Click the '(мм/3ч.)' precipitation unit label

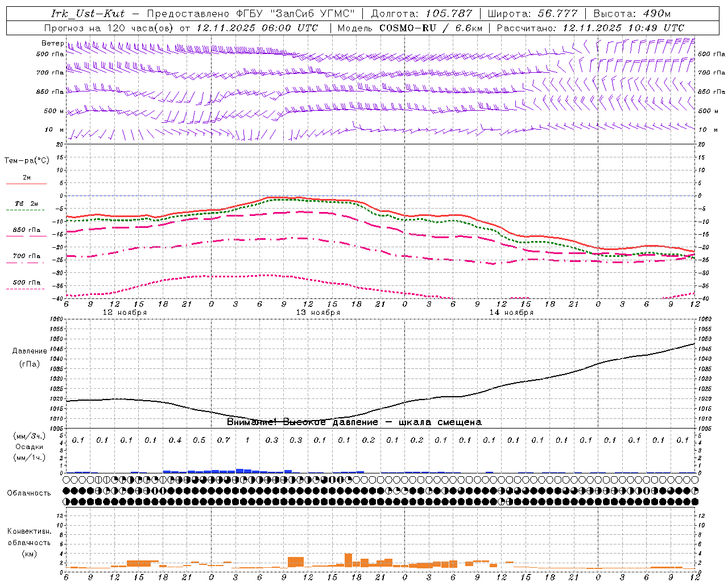(x=29, y=436)
